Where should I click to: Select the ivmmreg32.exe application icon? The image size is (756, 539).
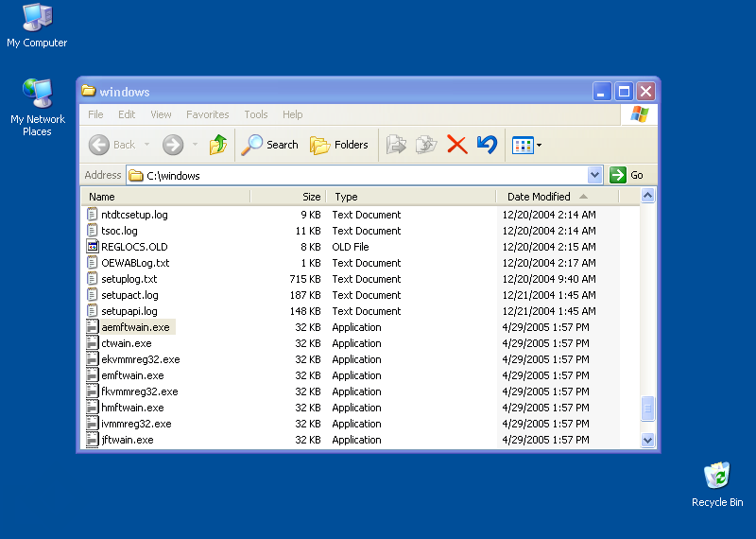coord(92,424)
